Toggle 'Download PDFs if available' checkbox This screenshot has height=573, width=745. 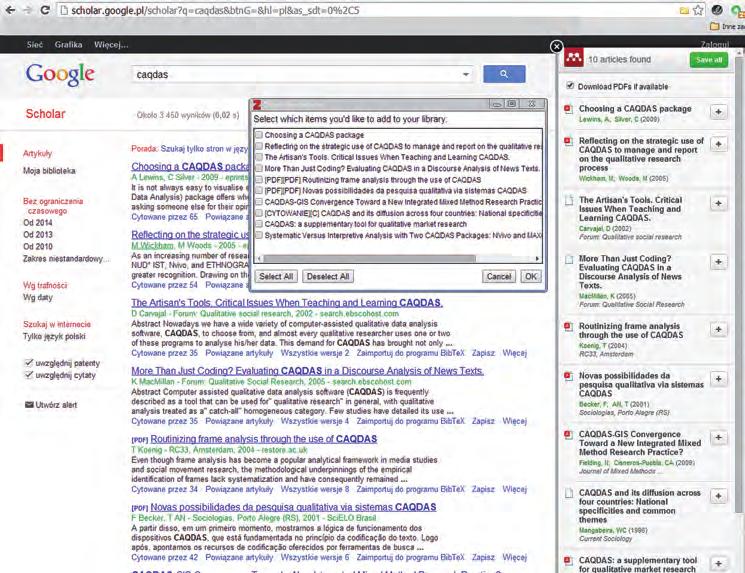570,86
